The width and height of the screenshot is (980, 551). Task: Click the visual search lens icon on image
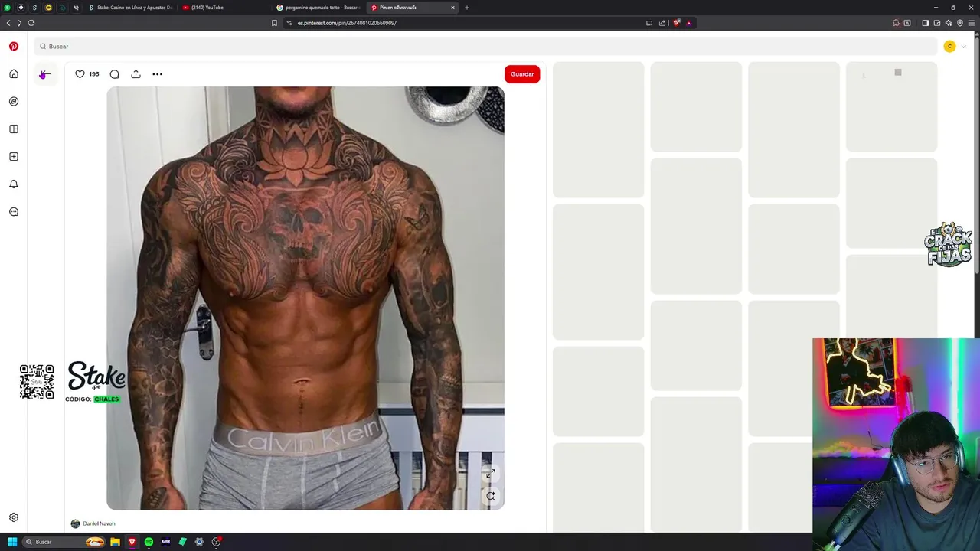tap(491, 496)
